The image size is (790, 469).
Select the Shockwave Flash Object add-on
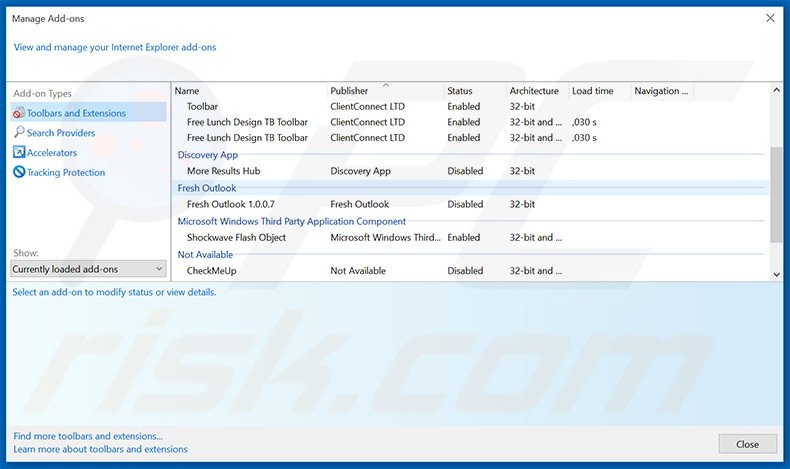click(x=471, y=237)
